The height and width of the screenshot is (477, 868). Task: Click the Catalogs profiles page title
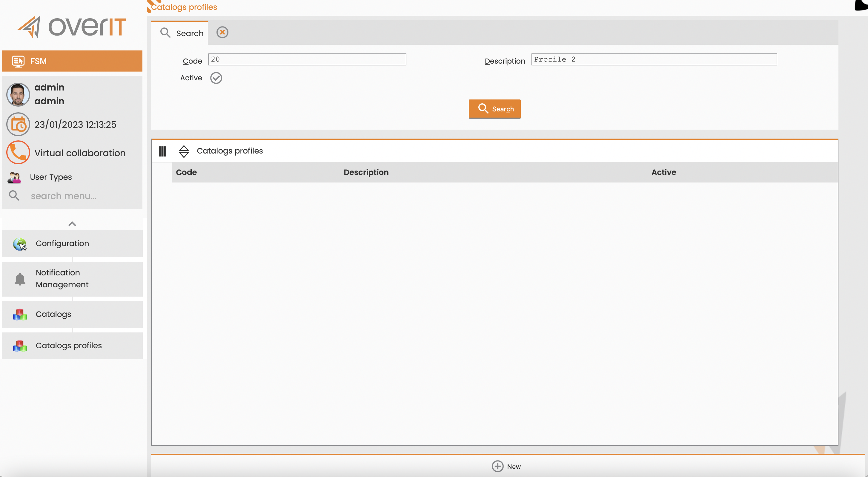184,7
